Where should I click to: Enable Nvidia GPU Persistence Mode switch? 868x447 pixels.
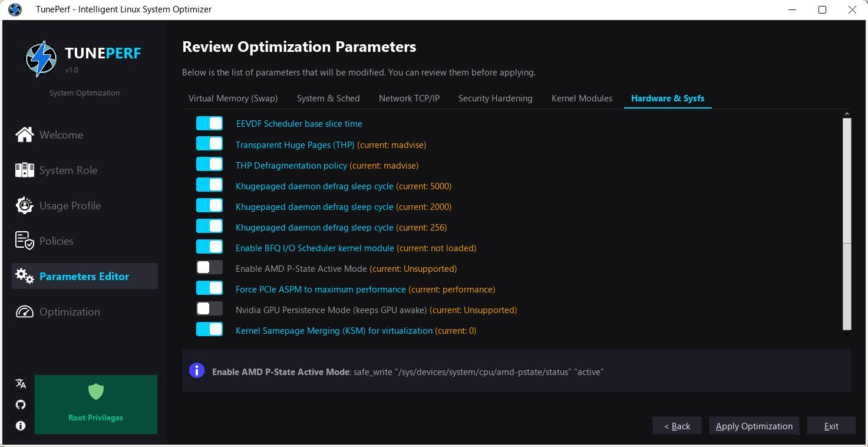209,309
